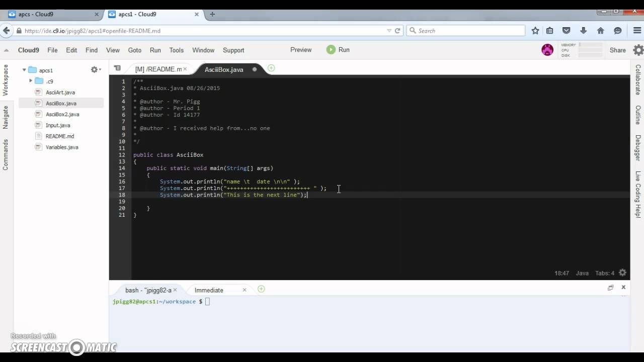Open the File menu
The width and height of the screenshot is (644, 362).
52,50
